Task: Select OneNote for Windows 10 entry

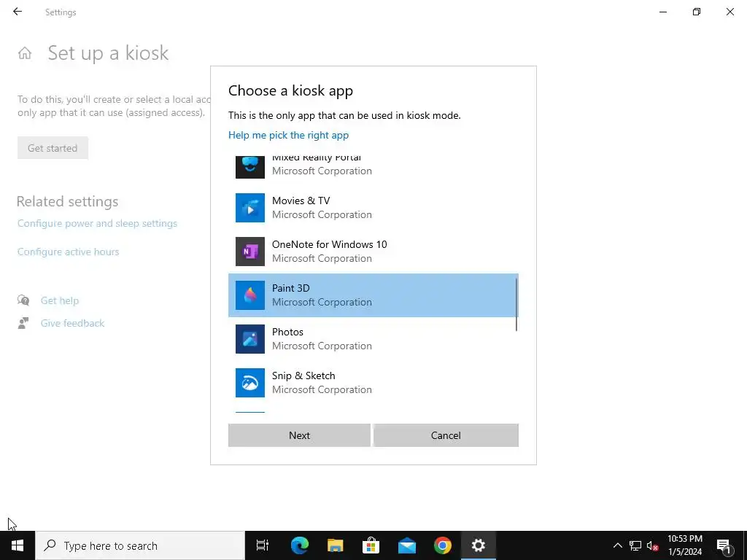Action: point(373,252)
